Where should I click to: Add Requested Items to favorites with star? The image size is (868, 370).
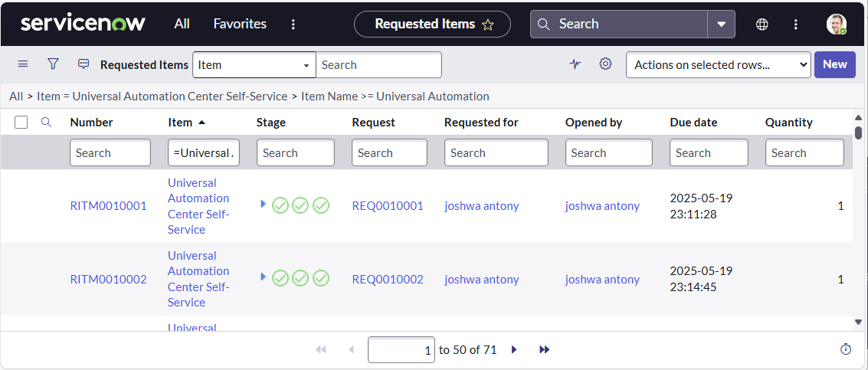tap(488, 25)
